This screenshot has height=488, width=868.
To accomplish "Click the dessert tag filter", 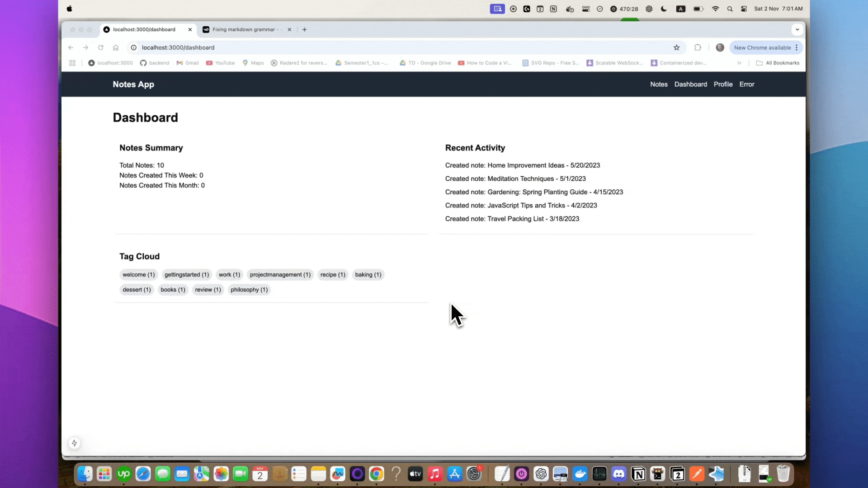I will click(x=137, y=289).
